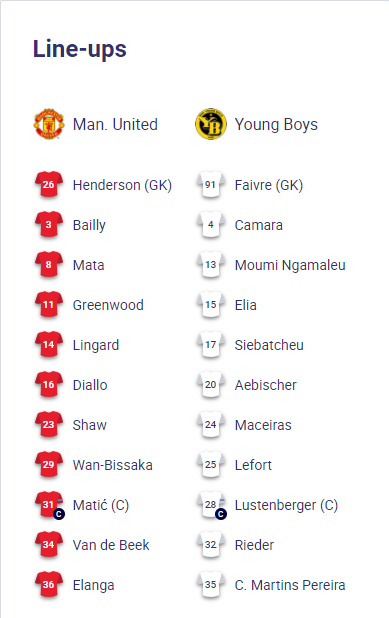
Task: Click Lustenberger's captain jersey number 28
Action: coord(212,505)
